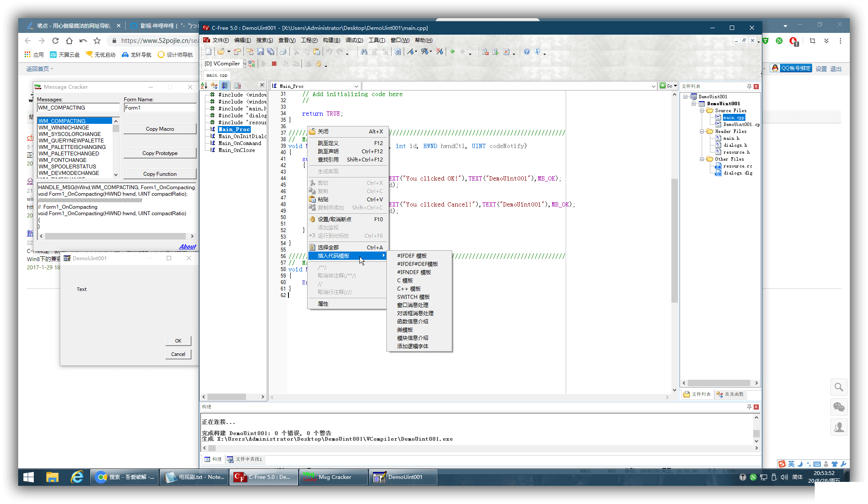Screen dimensions: 868x504
Task: Collapse the DemoUint001 project tree node
Action: pyautogui.click(x=694, y=104)
